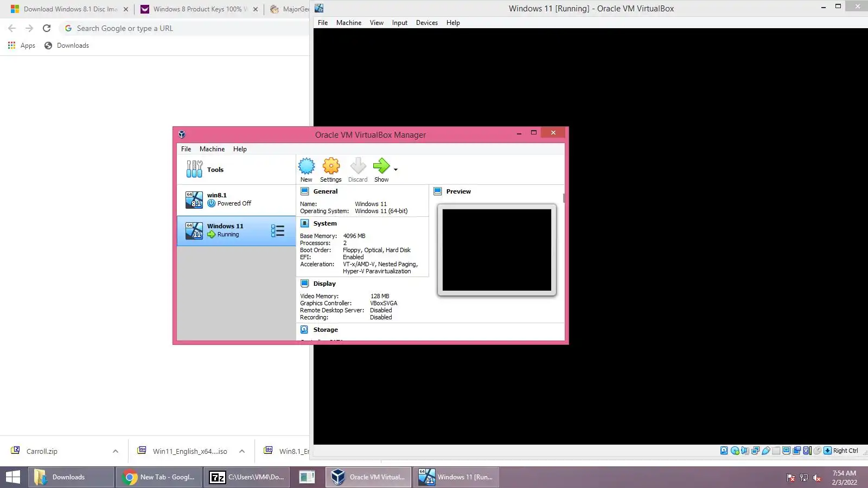Click the System section header link

click(x=325, y=223)
